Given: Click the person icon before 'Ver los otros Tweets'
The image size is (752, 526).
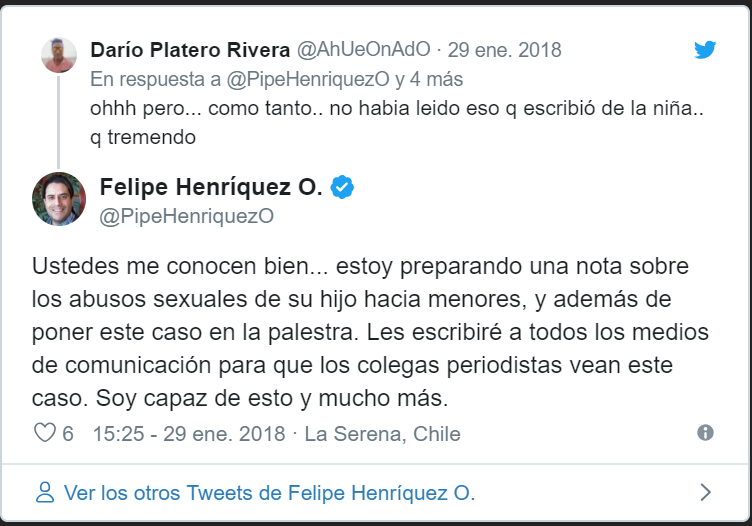Looking at the screenshot, I should pyautogui.click(x=44, y=492).
